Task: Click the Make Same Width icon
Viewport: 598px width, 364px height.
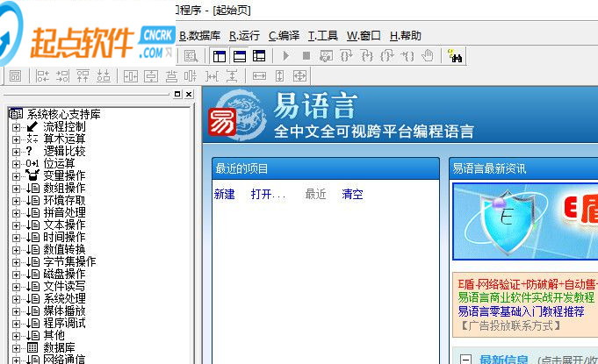Action: coord(259,76)
